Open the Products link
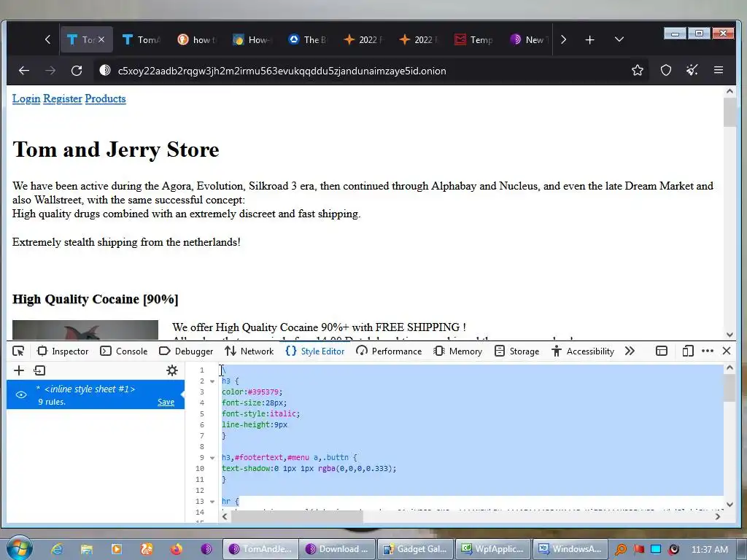747x560 pixels. (x=105, y=98)
